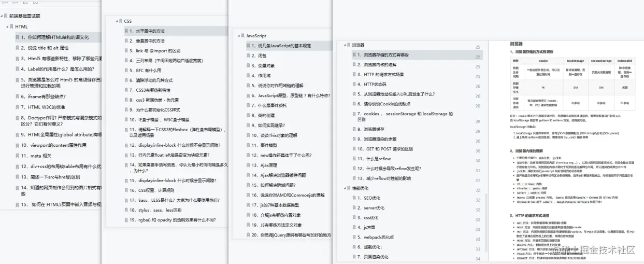Click bookmark icon next to CSS heading

point(120,21)
